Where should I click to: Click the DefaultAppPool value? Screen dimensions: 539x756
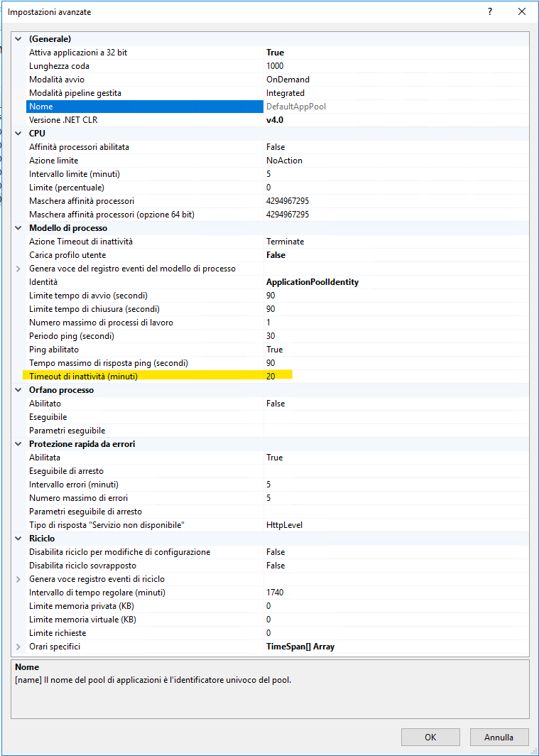(x=295, y=107)
